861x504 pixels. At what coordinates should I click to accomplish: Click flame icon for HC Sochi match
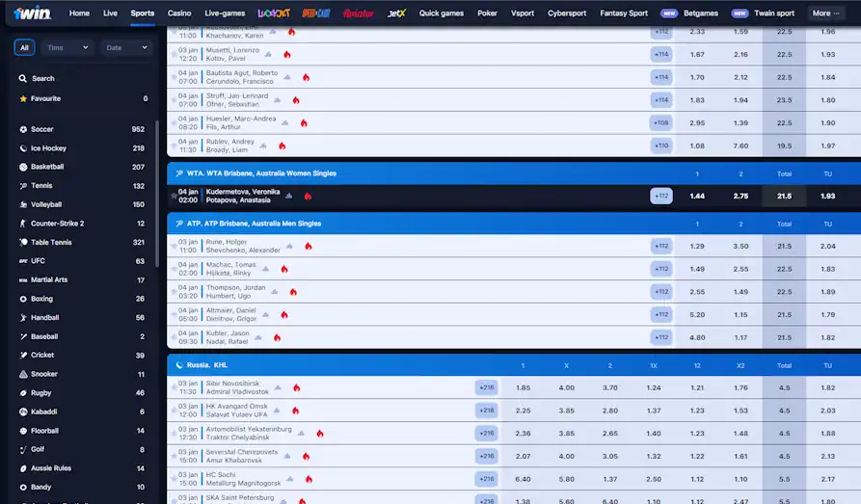point(309,479)
